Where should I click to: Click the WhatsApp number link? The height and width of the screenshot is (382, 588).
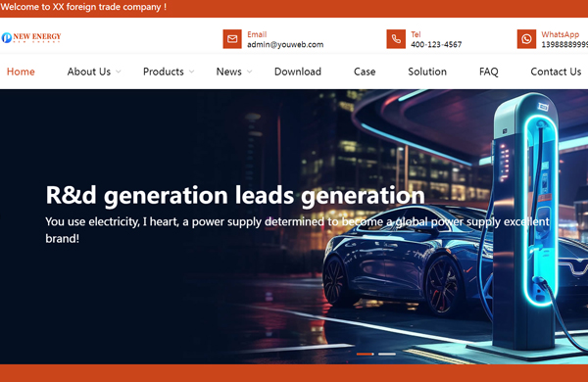564,45
